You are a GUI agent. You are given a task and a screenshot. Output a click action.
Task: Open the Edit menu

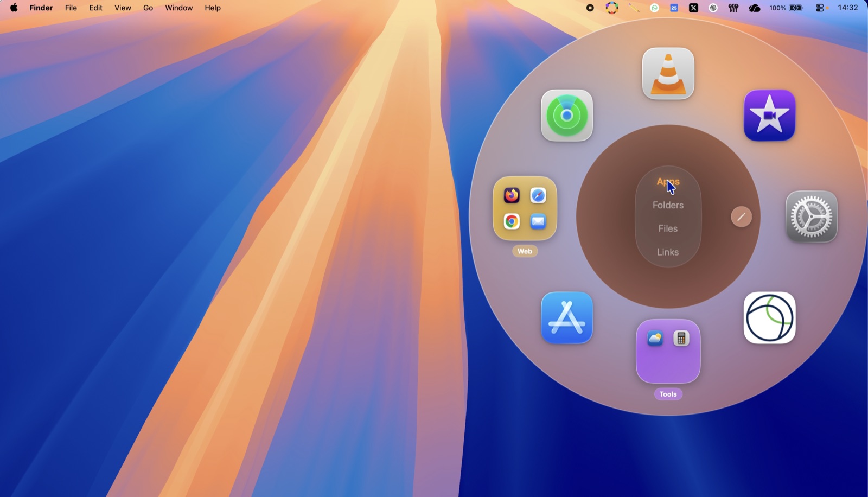pyautogui.click(x=96, y=8)
